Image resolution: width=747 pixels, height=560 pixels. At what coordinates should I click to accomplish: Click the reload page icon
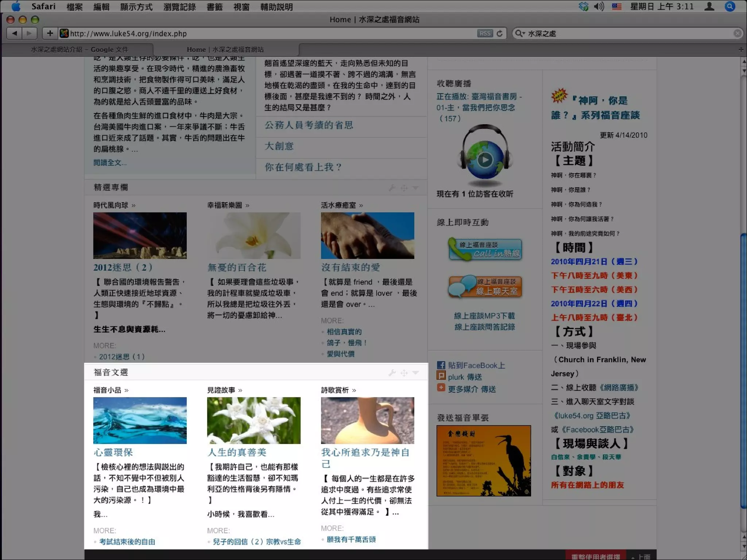pyautogui.click(x=500, y=34)
